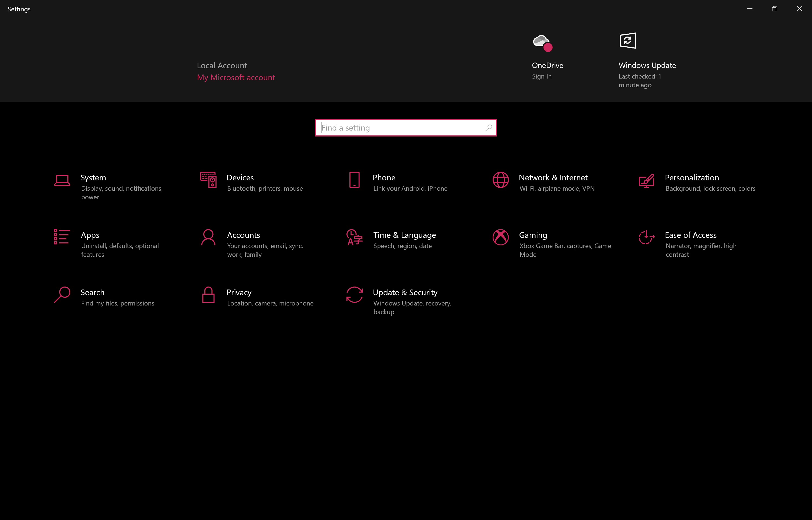The height and width of the screenshot is (520, 812).
Task: Click the Search magnifier category icon
Action: click(x=62, y=295)
